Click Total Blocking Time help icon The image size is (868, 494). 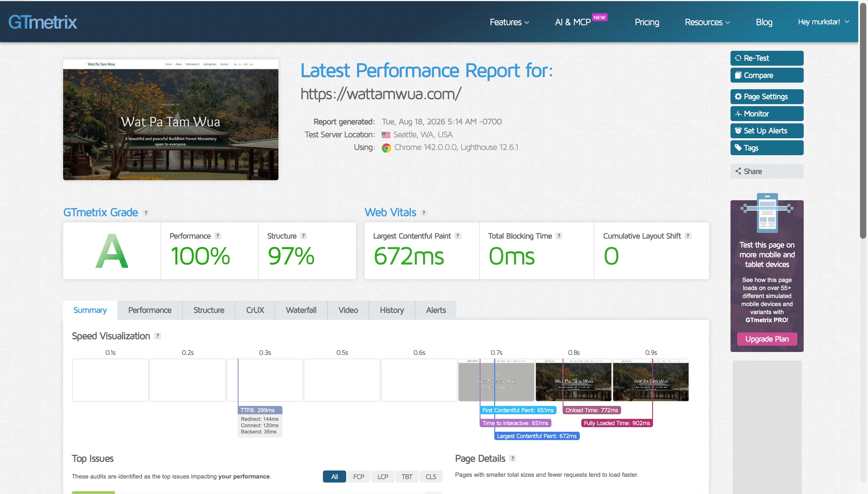tap(559, 236)
